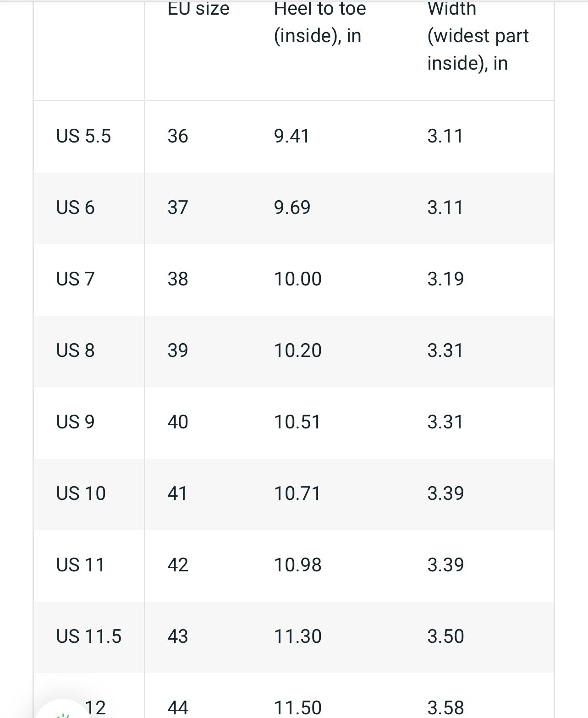
Task: Click the US 7 size label
Action: [x=75, y=279]
